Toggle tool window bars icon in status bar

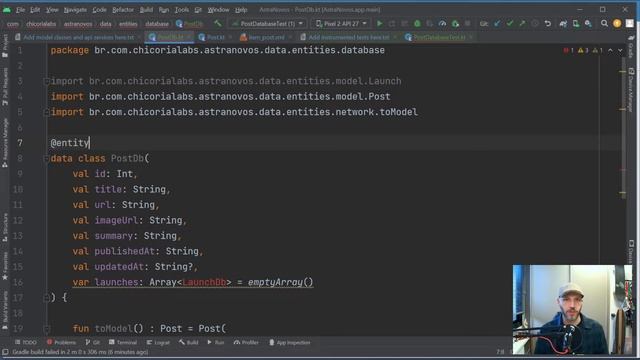point(5,352)
